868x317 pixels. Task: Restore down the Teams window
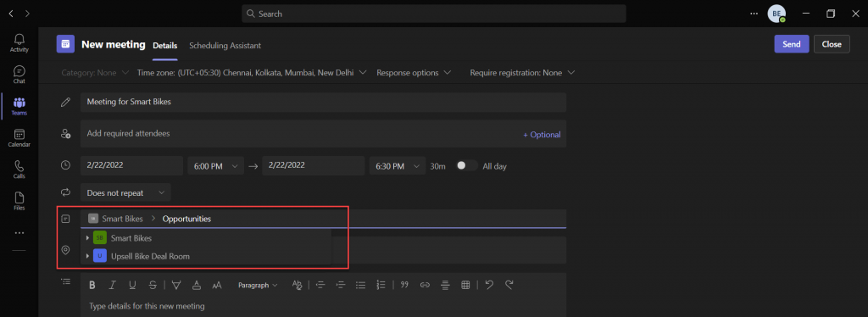point(831,14)
